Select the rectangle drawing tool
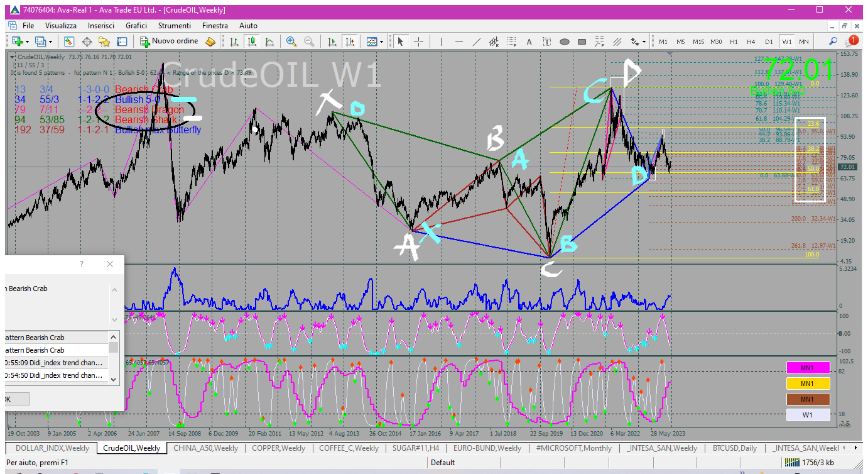The width and height of the screenshot is (868, 474). point(582,41)
